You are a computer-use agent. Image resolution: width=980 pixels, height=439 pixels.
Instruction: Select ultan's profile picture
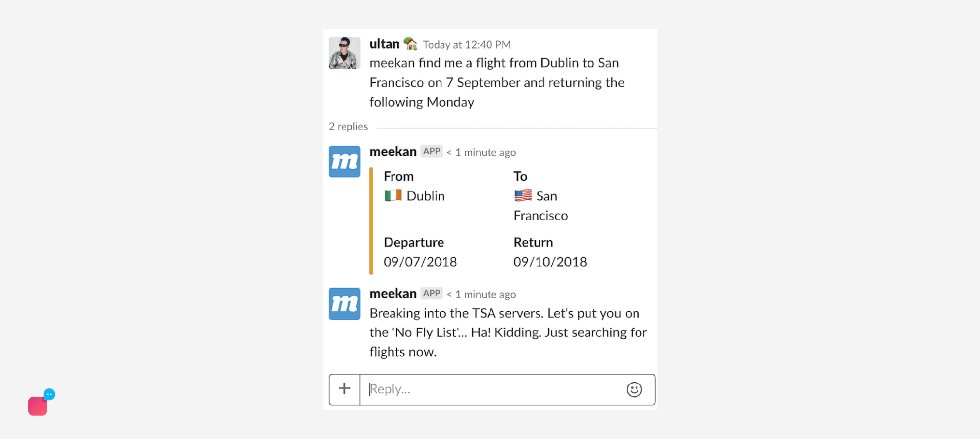(x=344, y=53)
